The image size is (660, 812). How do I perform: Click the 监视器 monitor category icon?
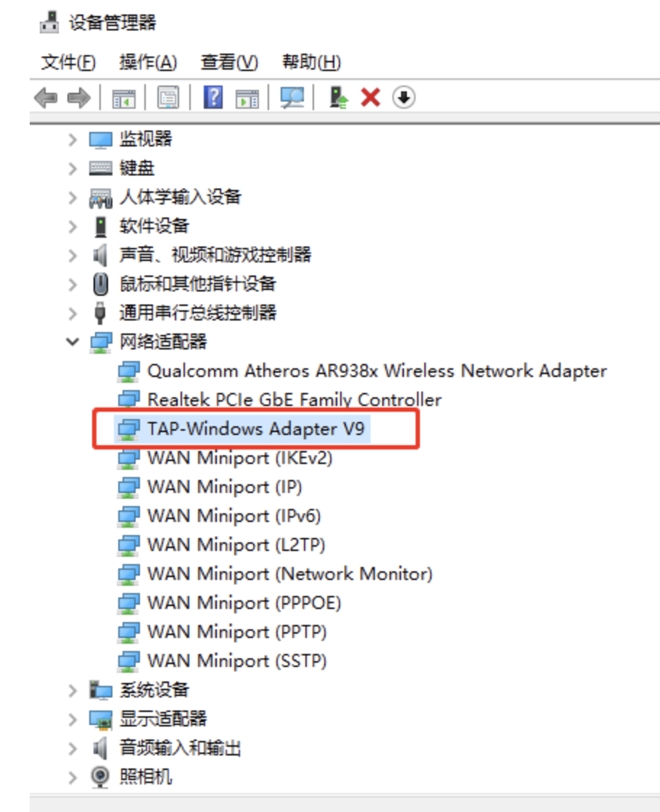tap(101, 139)
